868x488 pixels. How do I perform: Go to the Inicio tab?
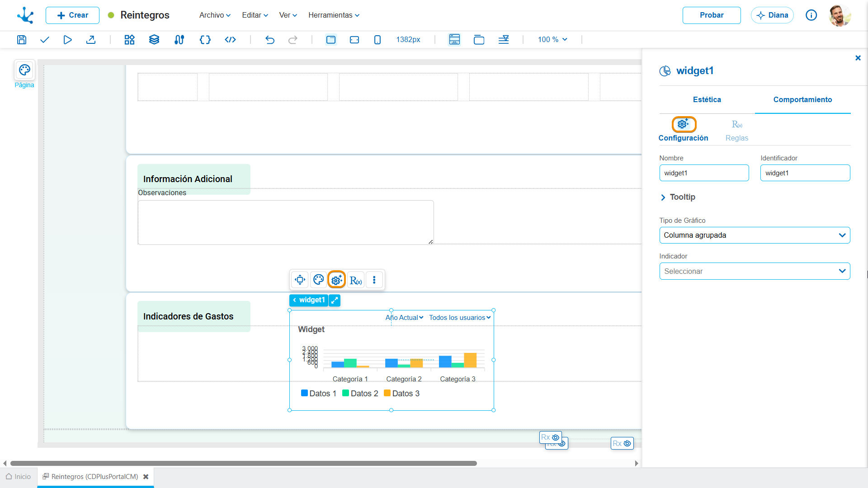[x=19, y=477]
